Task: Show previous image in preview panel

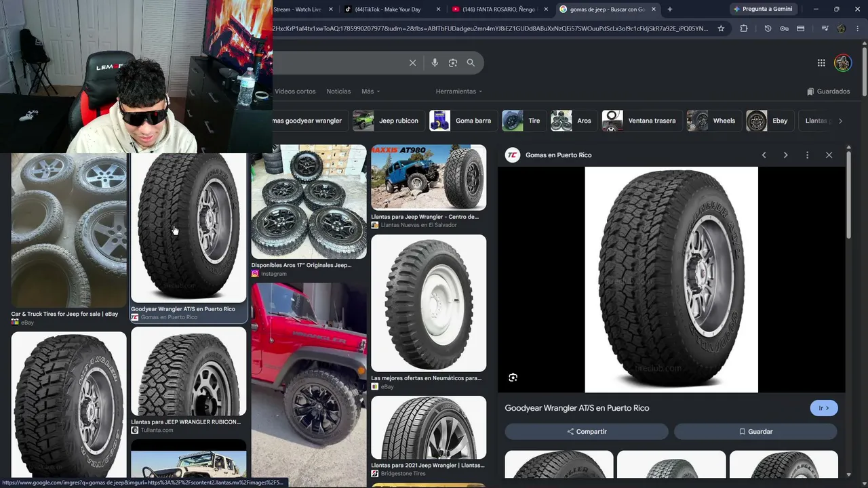Action: (x=764, y=155)
